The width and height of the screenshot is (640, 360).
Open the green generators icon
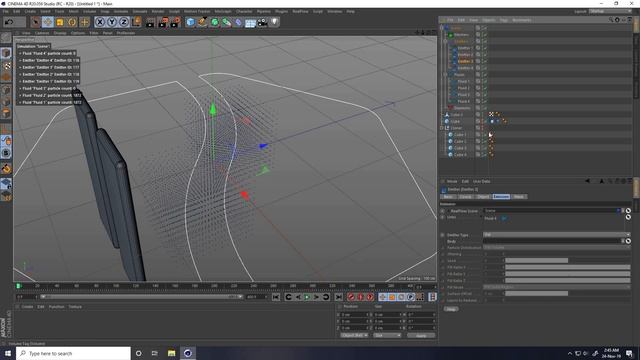tap(215, 22)
